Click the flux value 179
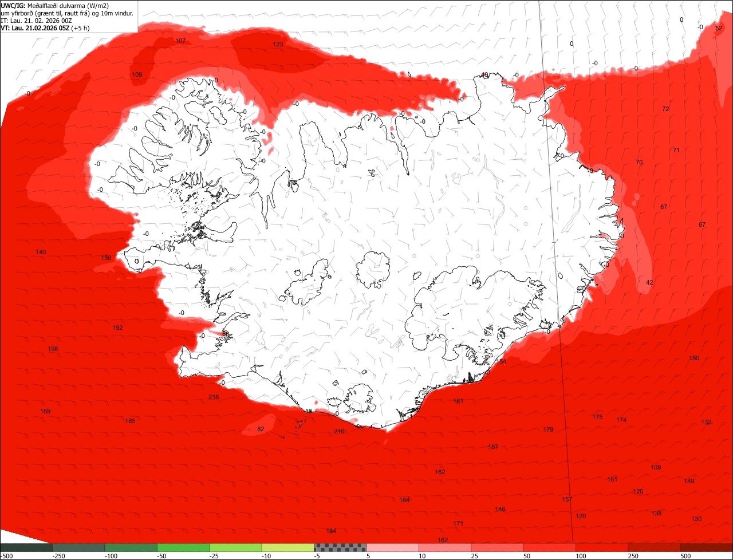The image size is (733, 560). click(x=548, y=429)
